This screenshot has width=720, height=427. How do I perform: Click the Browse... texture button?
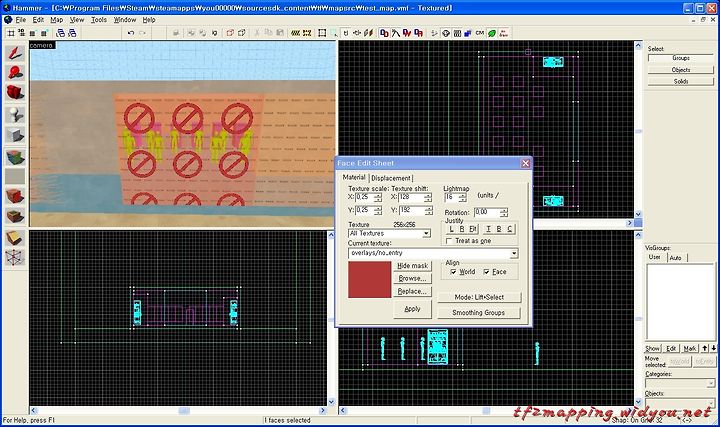pyautogui.click(x=412, y=278)
